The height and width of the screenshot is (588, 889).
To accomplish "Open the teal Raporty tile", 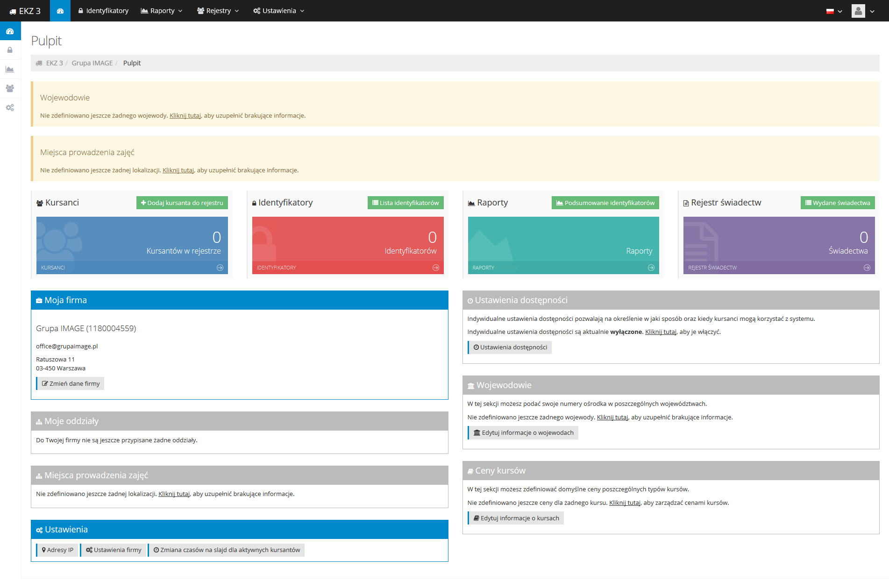I will [x=563, y=245].
